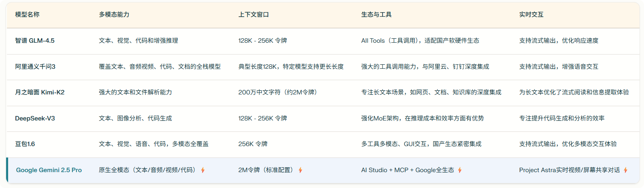Viewport: 644px width, 188px height.
Task: Select cell 强大的工具调用能力，与阿里云、钉钉深度集成
Action: click(x=425, y=66)
